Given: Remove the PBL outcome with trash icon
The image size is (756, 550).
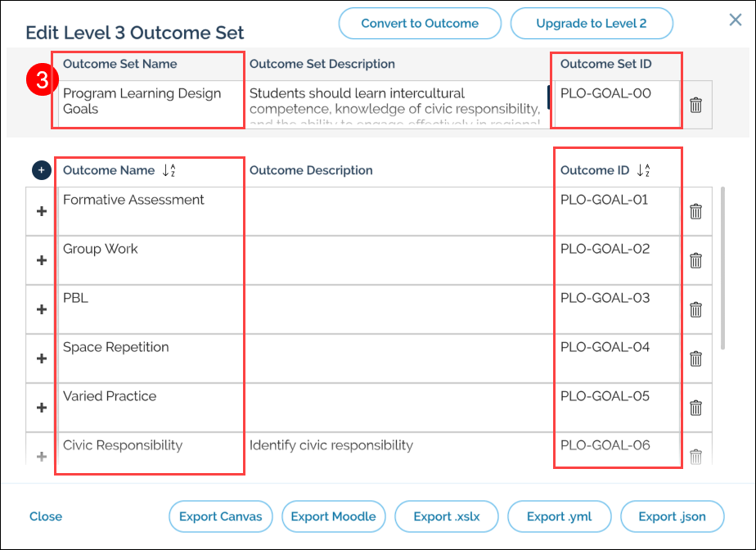Looking at the screenshot, I should pos(695,309).
